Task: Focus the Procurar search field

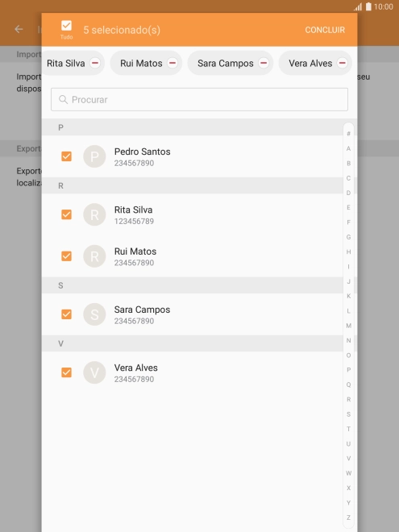Action: pyautogui.click(x=200, y=99)
